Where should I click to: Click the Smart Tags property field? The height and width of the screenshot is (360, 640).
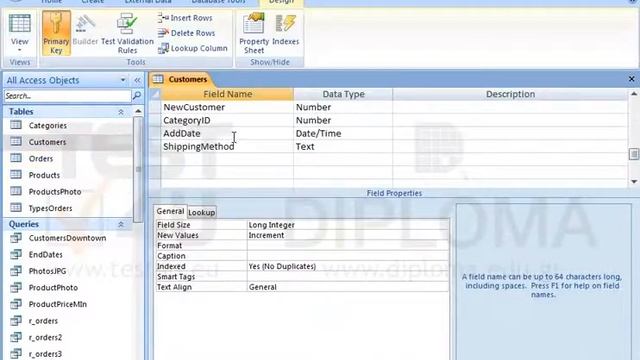[x=348, y=277]
